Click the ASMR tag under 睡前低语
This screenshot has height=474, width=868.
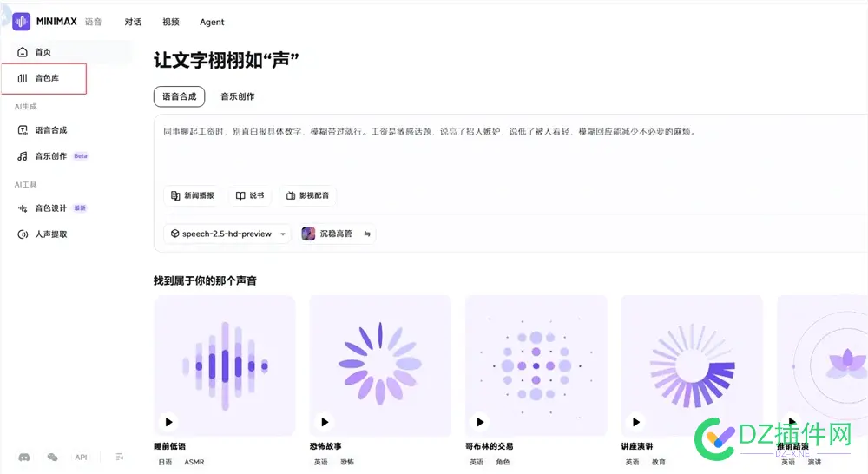194,462
